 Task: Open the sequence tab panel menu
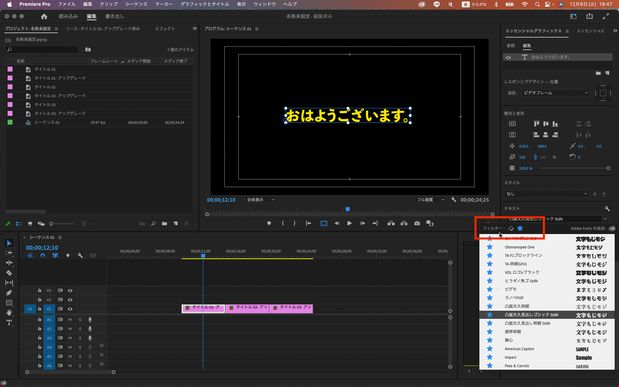pos(60,237)
